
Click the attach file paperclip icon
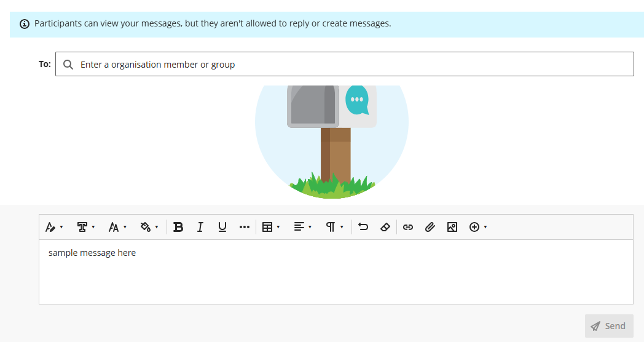coord(430,227)
